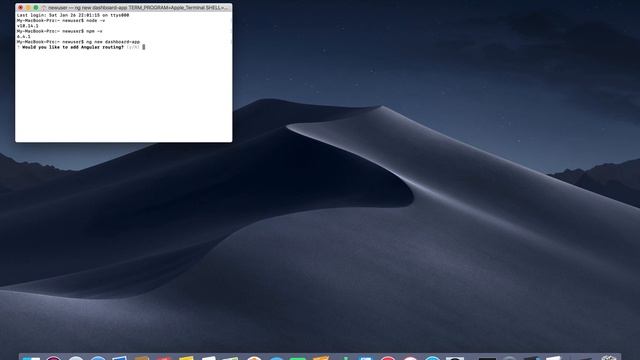Click the 'node -v' command line
This screenshot has width=640, height=360.
point(61,20)
